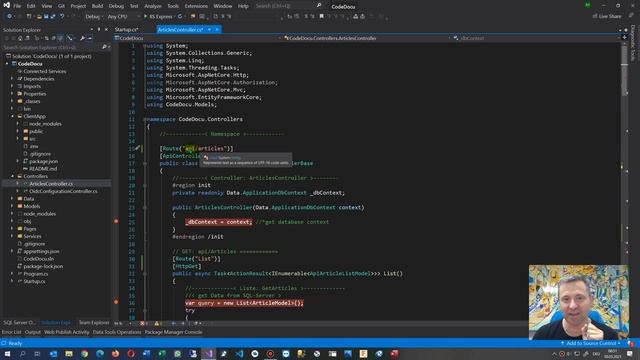
Task: Select appsettings.json file
Action: (41, 251)
